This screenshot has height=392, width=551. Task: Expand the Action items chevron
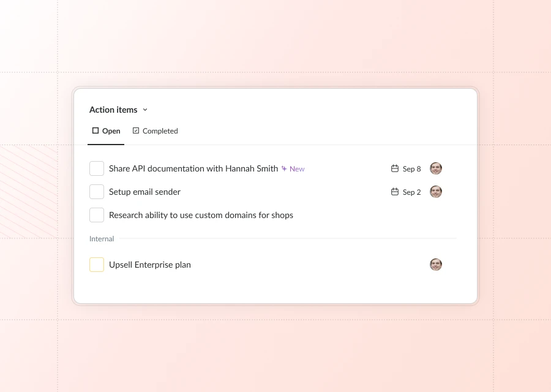pyautogui.click(x=145, y=110)
